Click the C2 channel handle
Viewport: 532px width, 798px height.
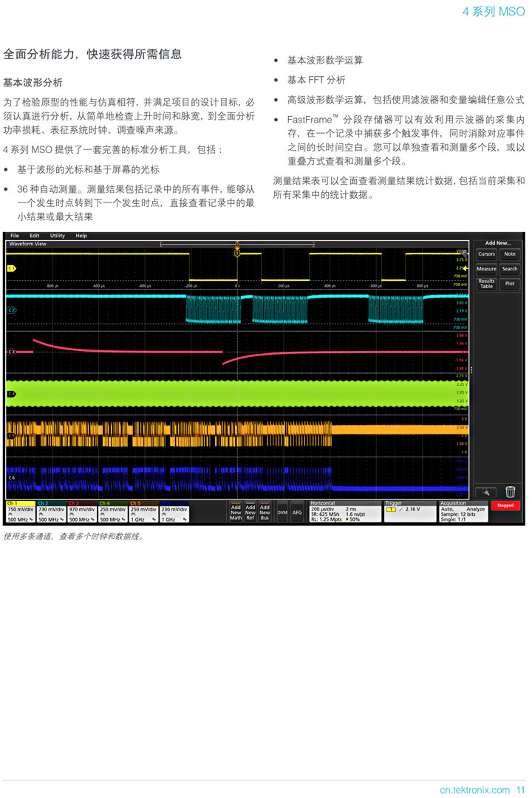[11, 310]
